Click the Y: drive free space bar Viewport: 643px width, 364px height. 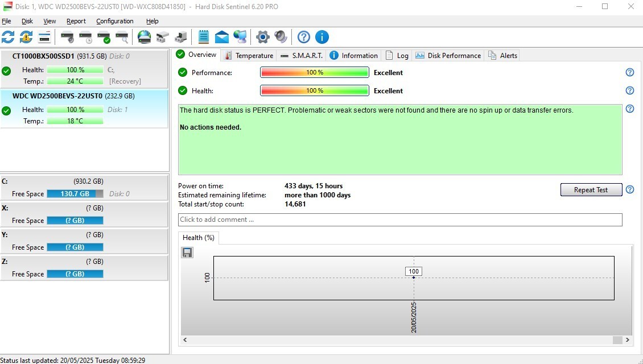[x=75, y=247]
